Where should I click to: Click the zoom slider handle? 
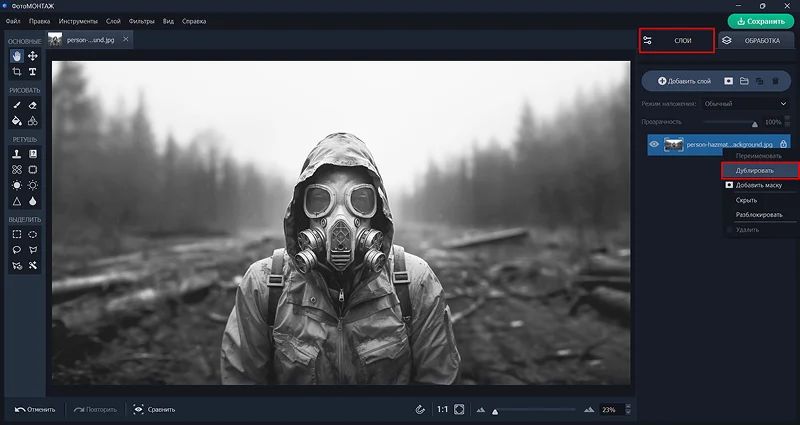click(494, 412)
